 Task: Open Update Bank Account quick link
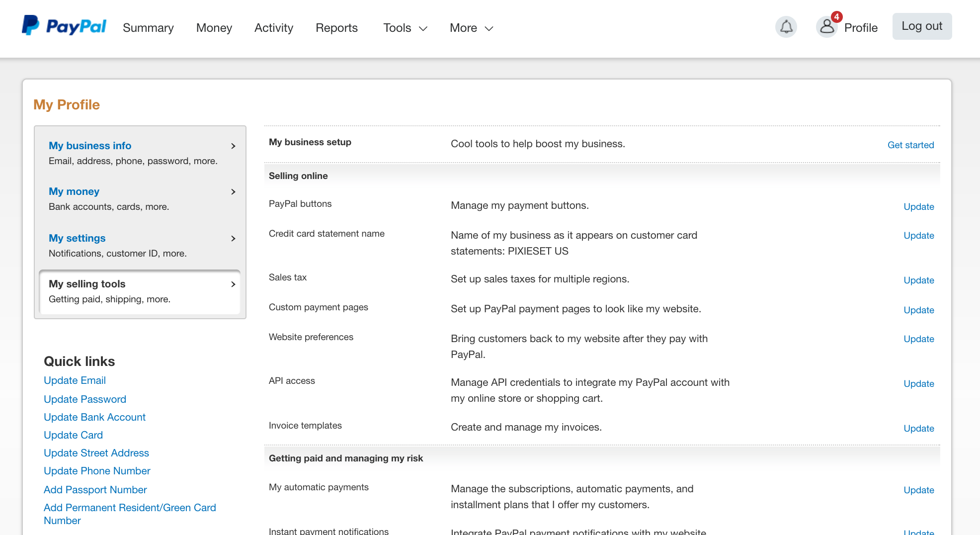point(94,417)
